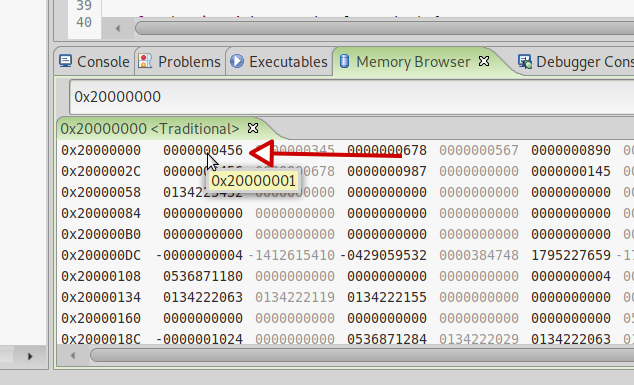
Task: Click memory cell 0000000004 in row 0x20000108
Action: [x=571, y=277]
